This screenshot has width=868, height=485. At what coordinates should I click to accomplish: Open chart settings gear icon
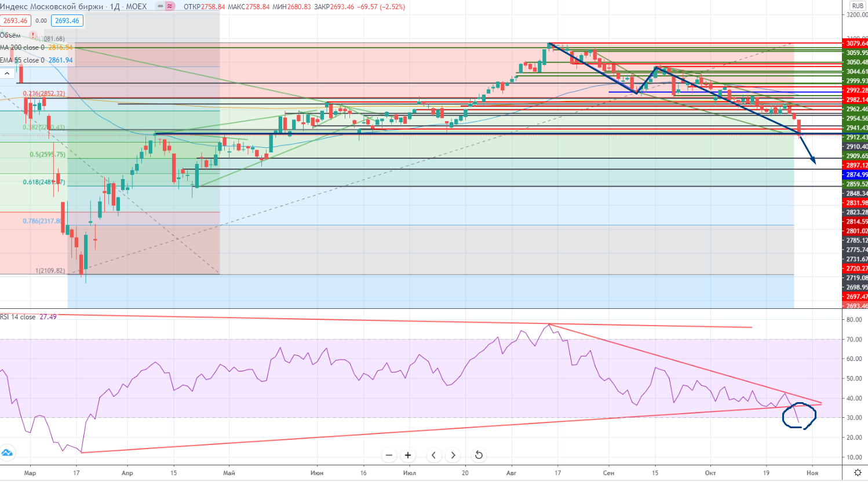(x=858, y=473)
